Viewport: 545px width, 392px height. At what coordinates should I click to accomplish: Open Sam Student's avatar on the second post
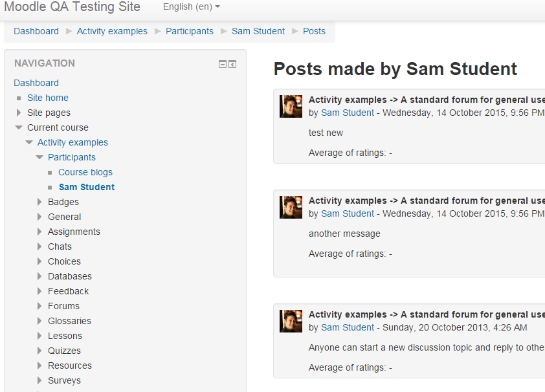pos(291,207)
